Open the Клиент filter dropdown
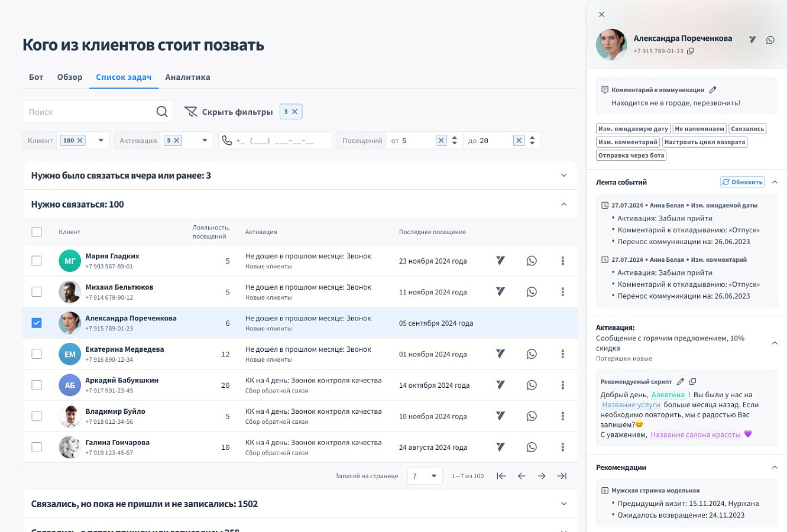787x532 pixels. click(101, 140)
